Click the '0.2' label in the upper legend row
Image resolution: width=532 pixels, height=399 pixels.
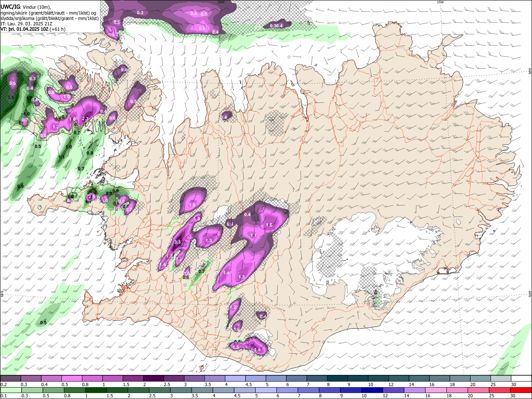(3, 384)
